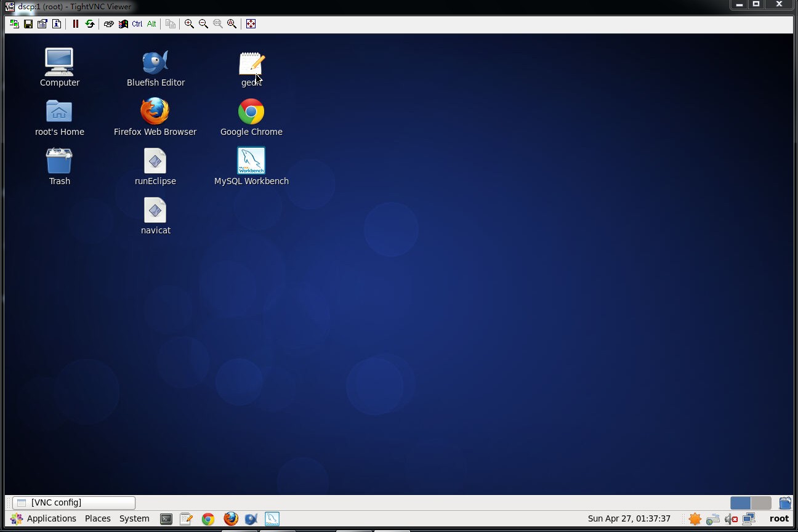Open Connection options in TightVNC toolbar
The image size is (798, 532).
[42, 24]
